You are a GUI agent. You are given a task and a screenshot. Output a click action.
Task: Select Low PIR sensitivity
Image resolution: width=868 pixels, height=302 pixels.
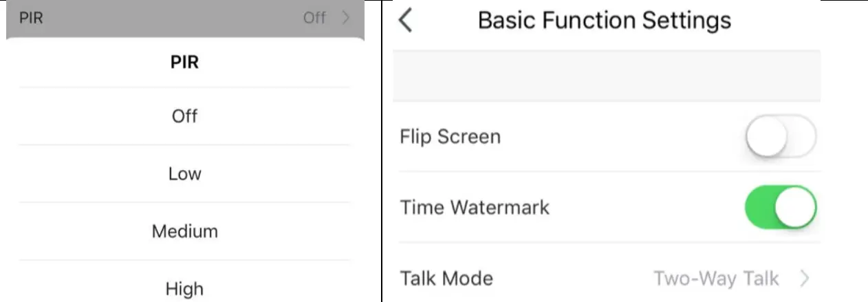pos(184,174)
